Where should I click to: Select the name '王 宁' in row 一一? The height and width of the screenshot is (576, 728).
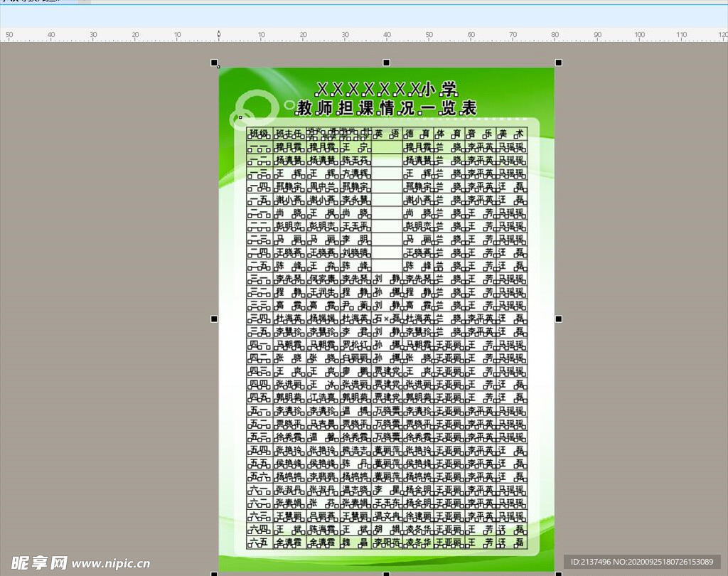click(355, 147)
